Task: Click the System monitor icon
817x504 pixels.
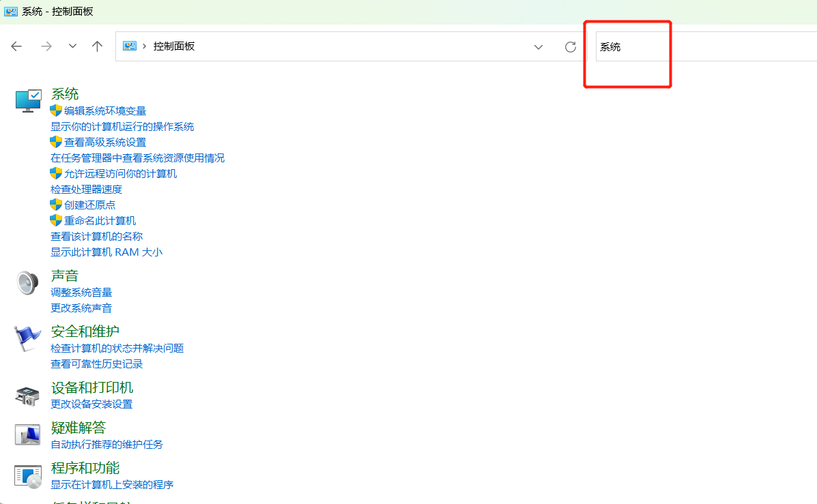Action: [x=28, y=100]
